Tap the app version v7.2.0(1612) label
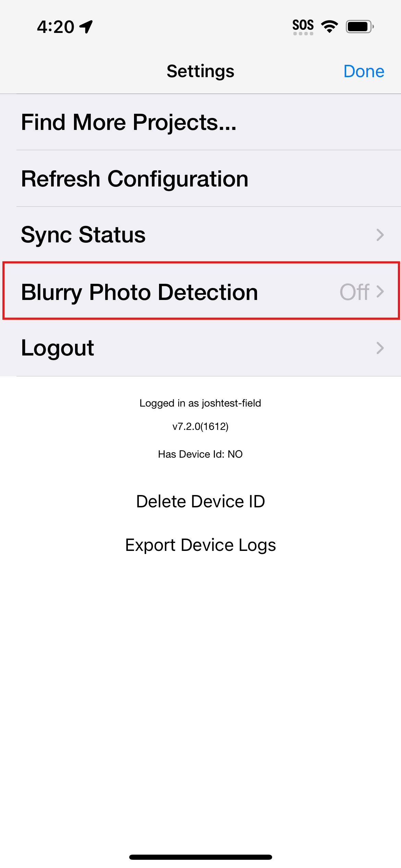Viewport: 401px width, 868px height. click(x=200, y=426)
